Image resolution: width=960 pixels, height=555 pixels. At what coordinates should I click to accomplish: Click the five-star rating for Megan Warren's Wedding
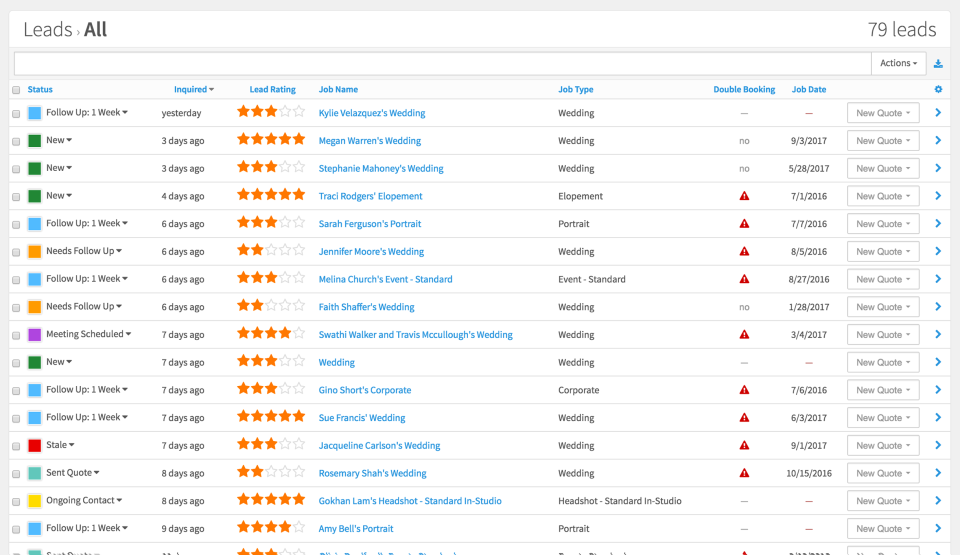point(270,141)
